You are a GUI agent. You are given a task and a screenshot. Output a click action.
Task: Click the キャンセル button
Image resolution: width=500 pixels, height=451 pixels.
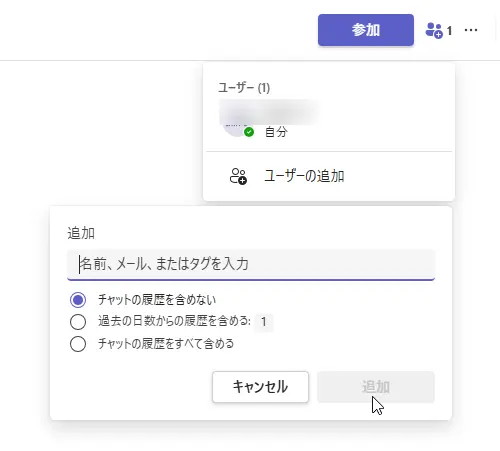point(260,387)
